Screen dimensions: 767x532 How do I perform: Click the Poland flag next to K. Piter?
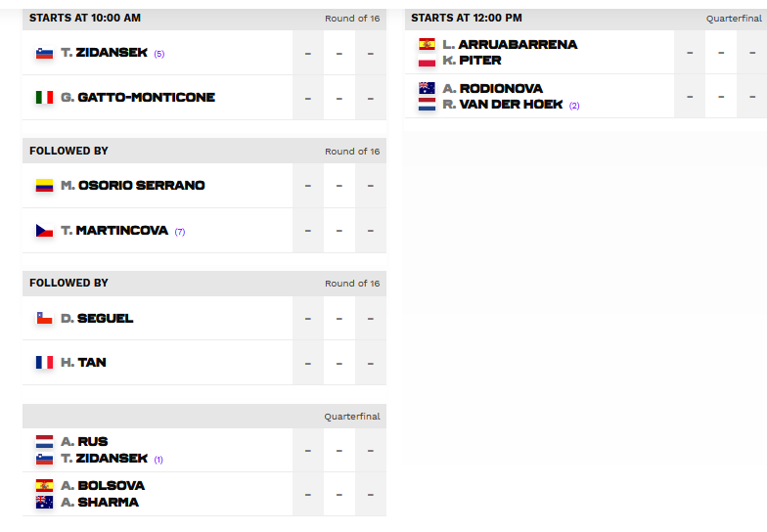[x=427, y=61]
